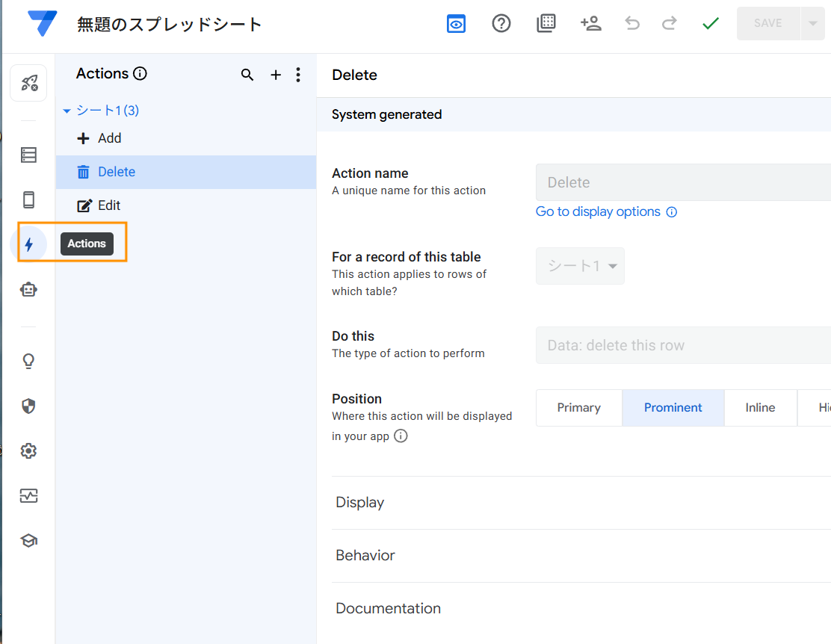
Task: Open the Settings gear icon in sidebar
Action: point(28,451)
